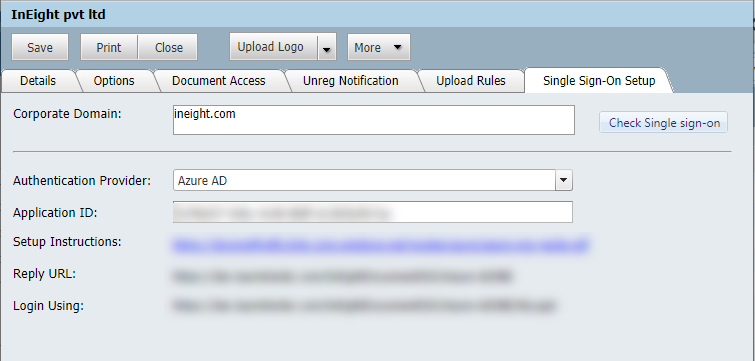Open the Upload Rules tab
The width and height of the screenshot is (755, 361).
coord(471,81)
